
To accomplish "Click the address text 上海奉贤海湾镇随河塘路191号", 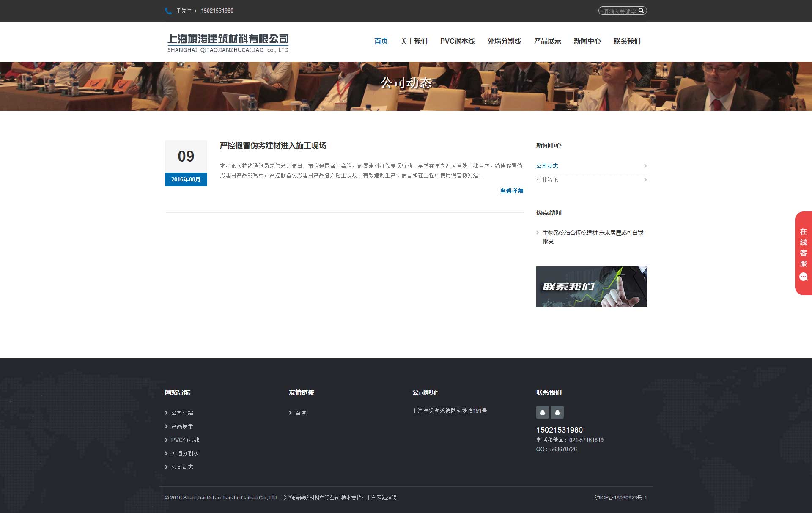I will (450, 411).
